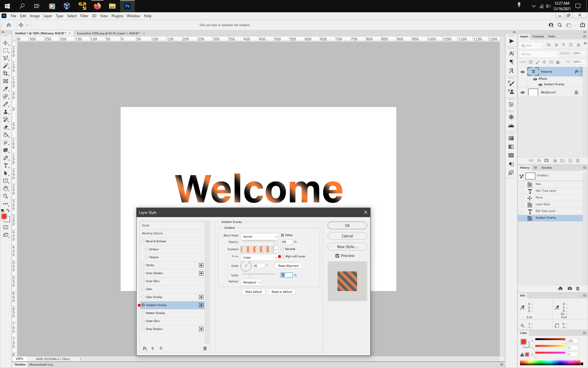Click the Zoom tool icon
The width and height of the screenshot is (588, 368).
[x=6, y=196]
